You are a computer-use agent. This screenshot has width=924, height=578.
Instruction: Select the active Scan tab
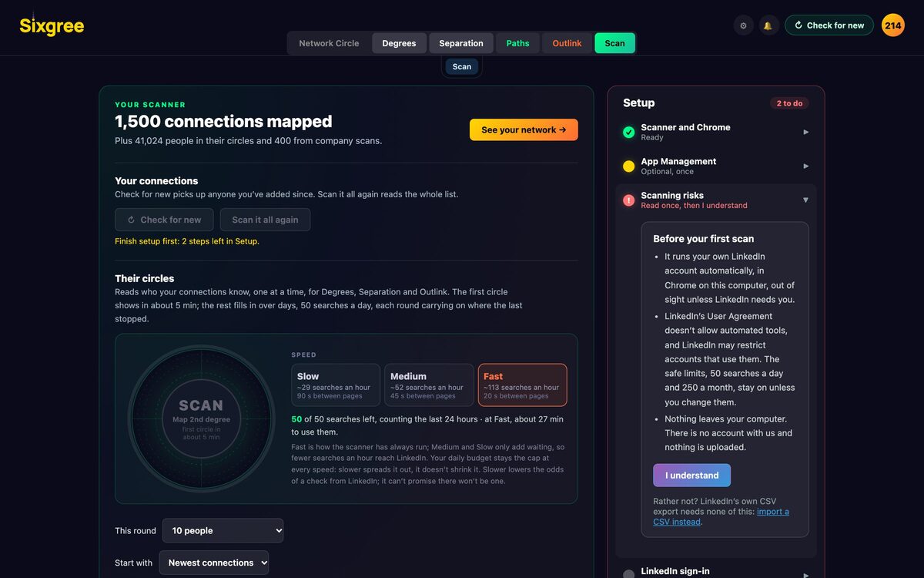(x=614, y=43)
